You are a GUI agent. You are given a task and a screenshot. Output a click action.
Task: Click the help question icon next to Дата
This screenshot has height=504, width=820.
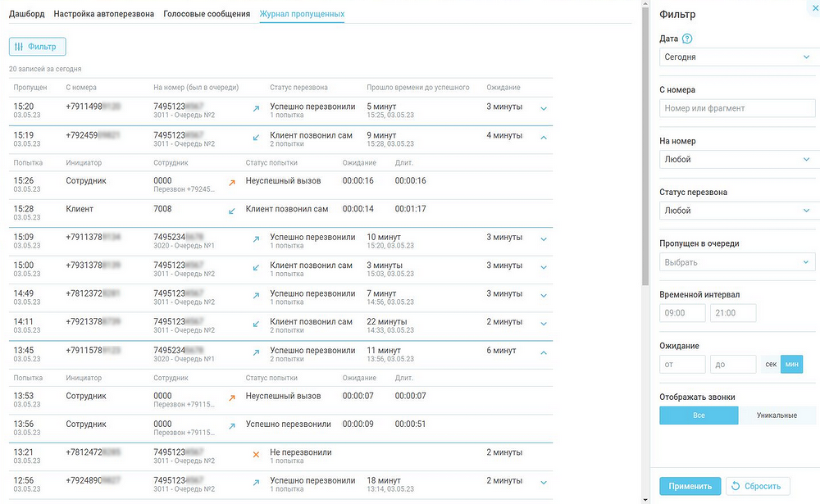(687, 39)
